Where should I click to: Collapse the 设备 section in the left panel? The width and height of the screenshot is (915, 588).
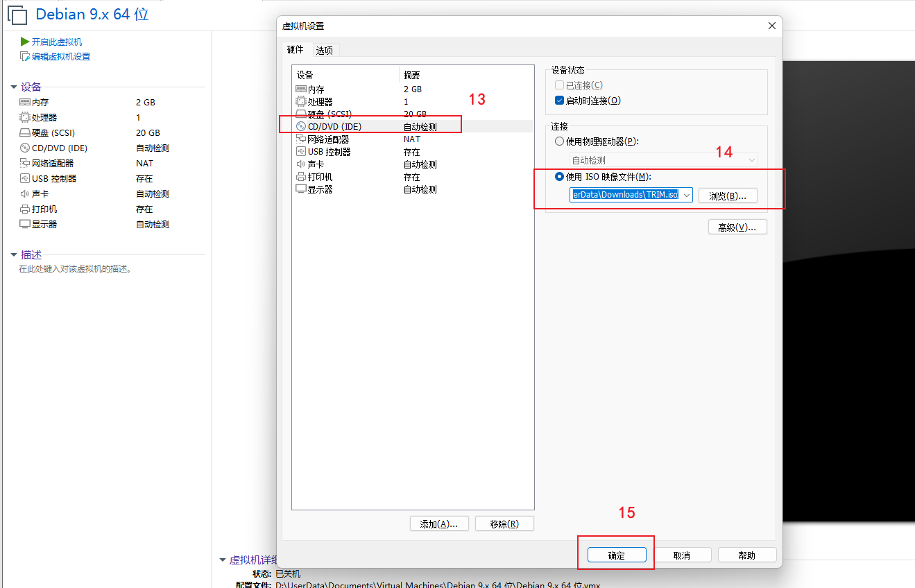click(x=13, y=87)
